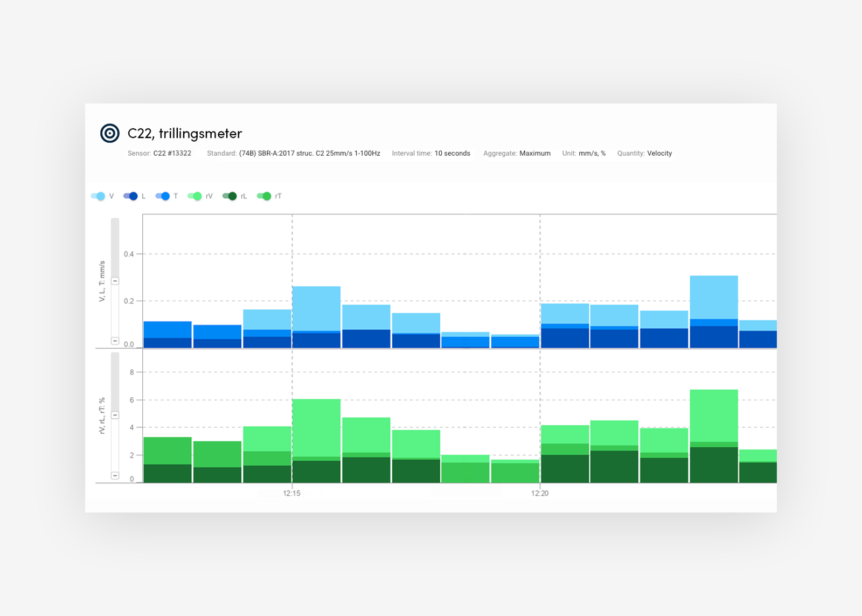
Task: Click the Quantity Velocity setting
Action: click(659, 154)
